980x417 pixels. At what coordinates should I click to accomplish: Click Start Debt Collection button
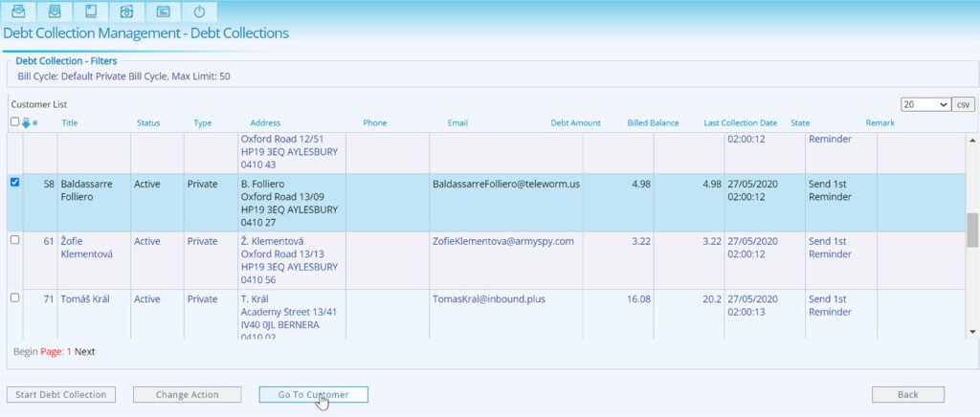coord(60,395)
